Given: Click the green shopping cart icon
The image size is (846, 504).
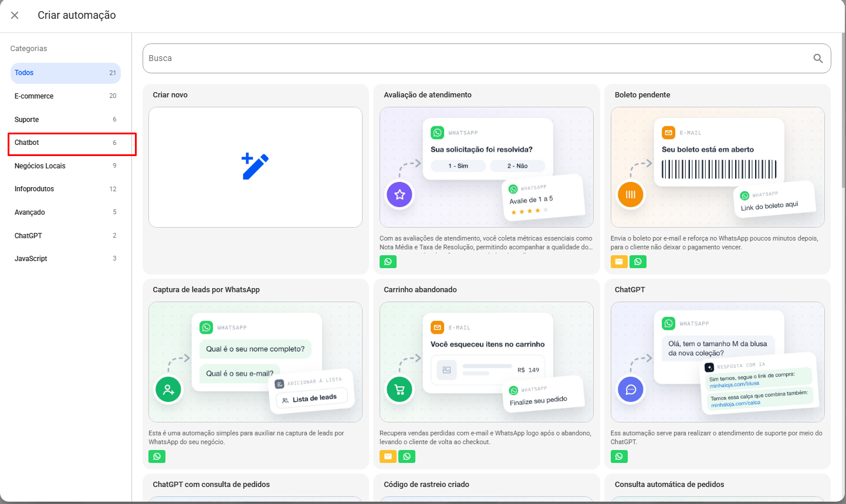Looking at the screenshot, I should pyautogui.click(x=400, y=390).
